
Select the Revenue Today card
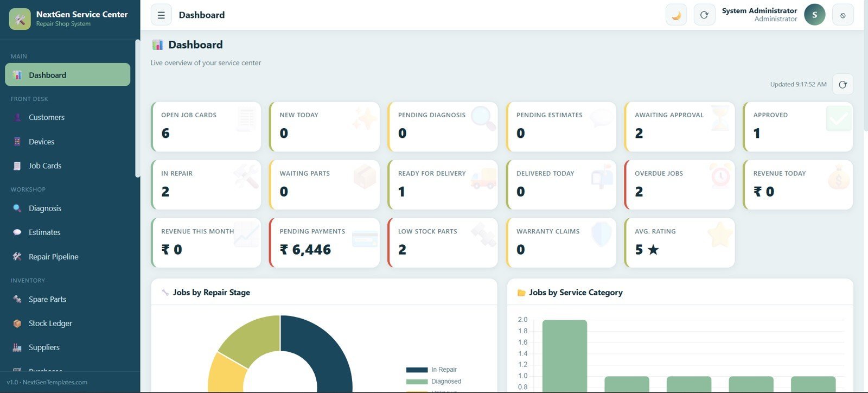point(798,185)
